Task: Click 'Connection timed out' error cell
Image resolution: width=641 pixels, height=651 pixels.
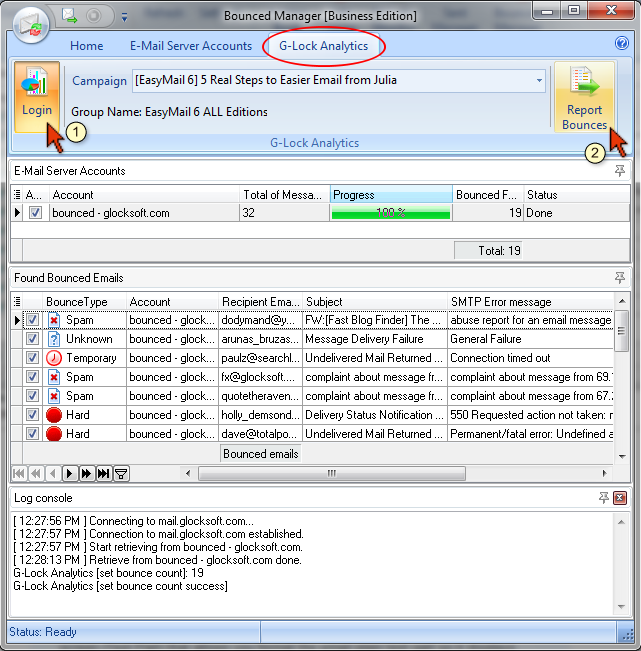Action: tap(531, 358)
